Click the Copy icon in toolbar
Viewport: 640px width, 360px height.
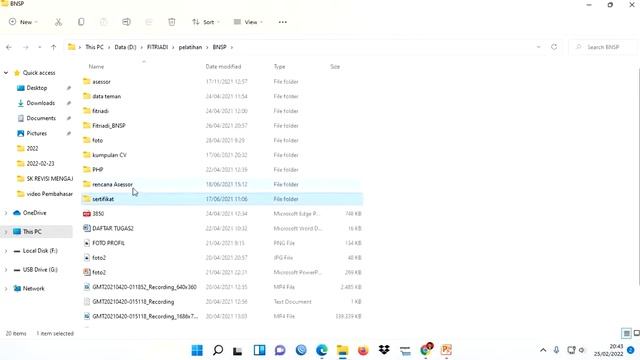pyautogui.click(x=81, y=22)
